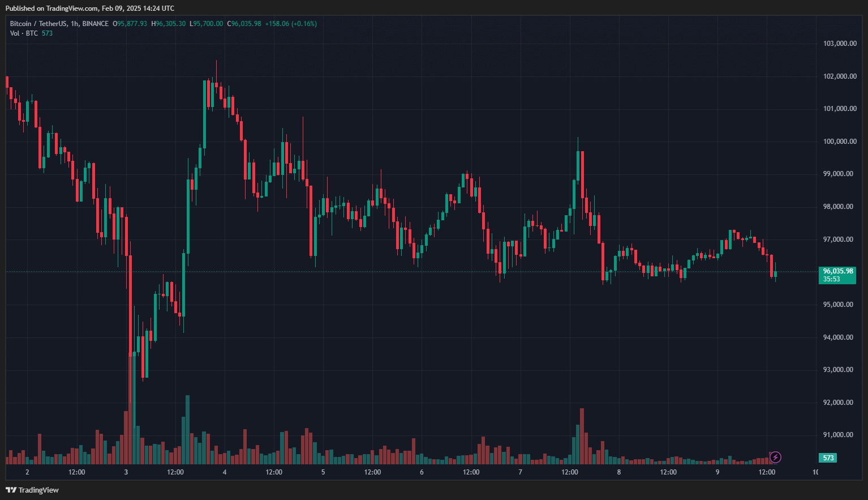Click the 1h interval label
868x500 pixels.
tap(75, 24)
